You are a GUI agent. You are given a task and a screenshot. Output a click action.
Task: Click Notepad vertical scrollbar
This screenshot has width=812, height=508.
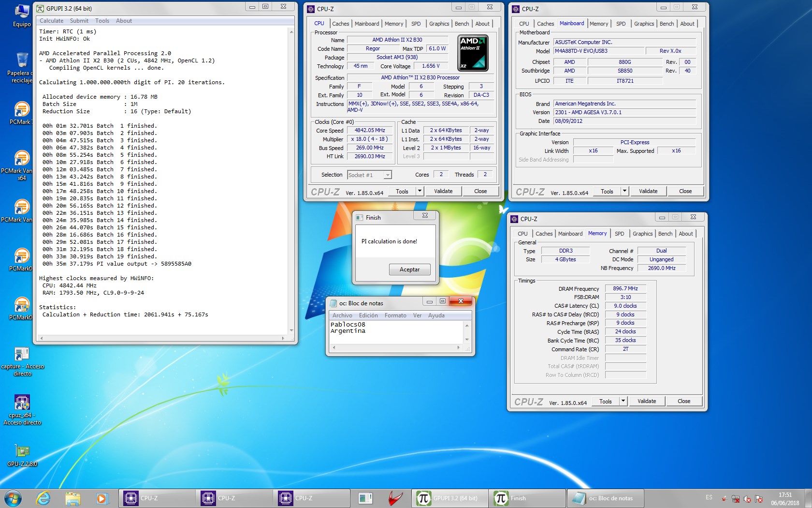tap(467, 332)
